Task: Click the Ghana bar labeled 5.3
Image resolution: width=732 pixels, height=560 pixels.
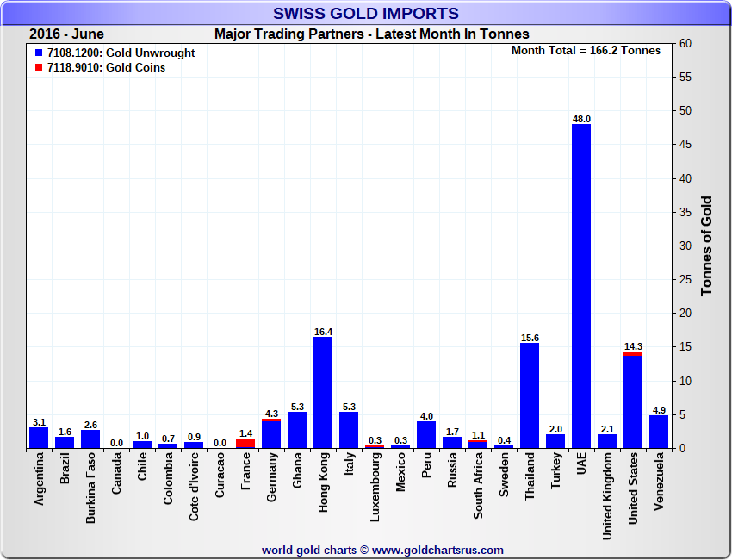Action: pos(297,430)
